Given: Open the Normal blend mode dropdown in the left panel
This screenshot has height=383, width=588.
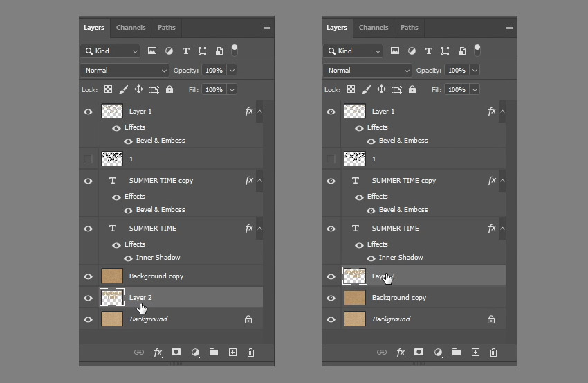Looking at the screenshot, I should pos(125,71).
